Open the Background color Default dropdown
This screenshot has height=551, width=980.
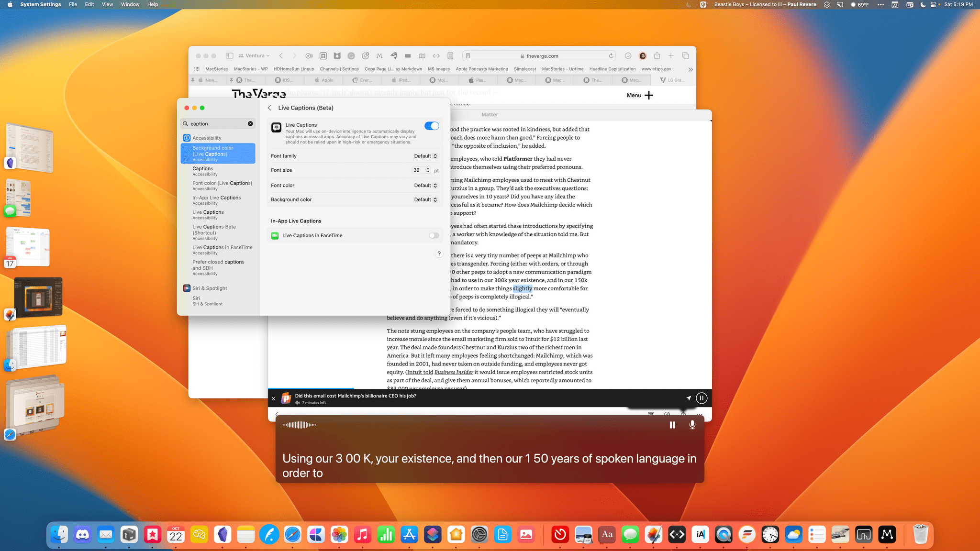(x=425, y=200)
